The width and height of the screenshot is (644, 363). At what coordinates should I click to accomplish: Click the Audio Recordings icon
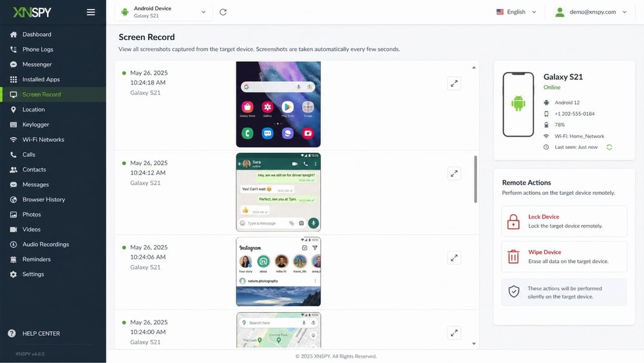click(14, 244)
